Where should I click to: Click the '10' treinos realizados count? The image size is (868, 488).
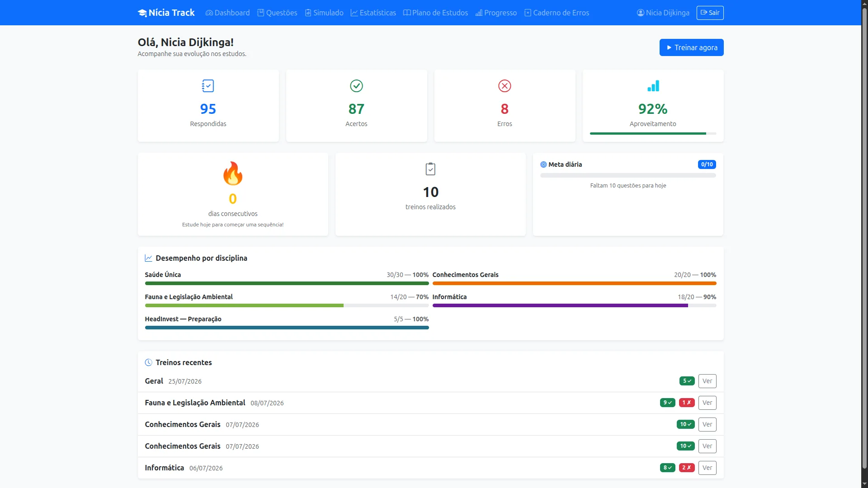(430, 192)
